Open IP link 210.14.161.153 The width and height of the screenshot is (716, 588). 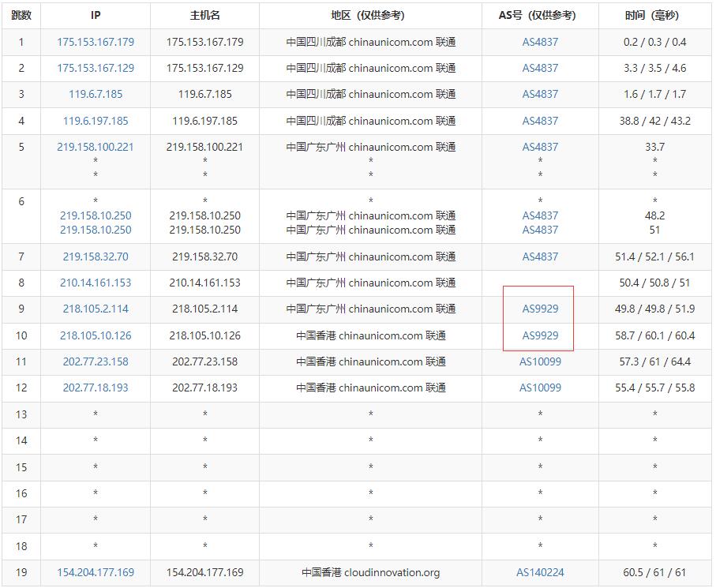(96, 283)
